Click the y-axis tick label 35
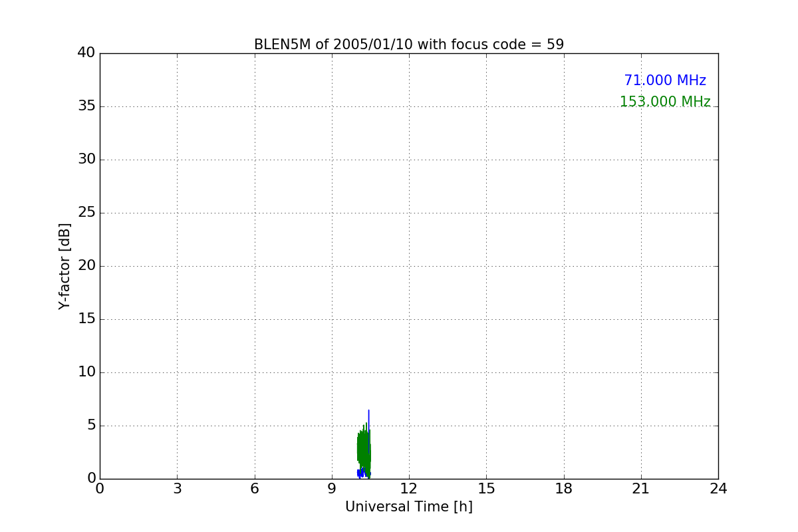 point(86,106)
